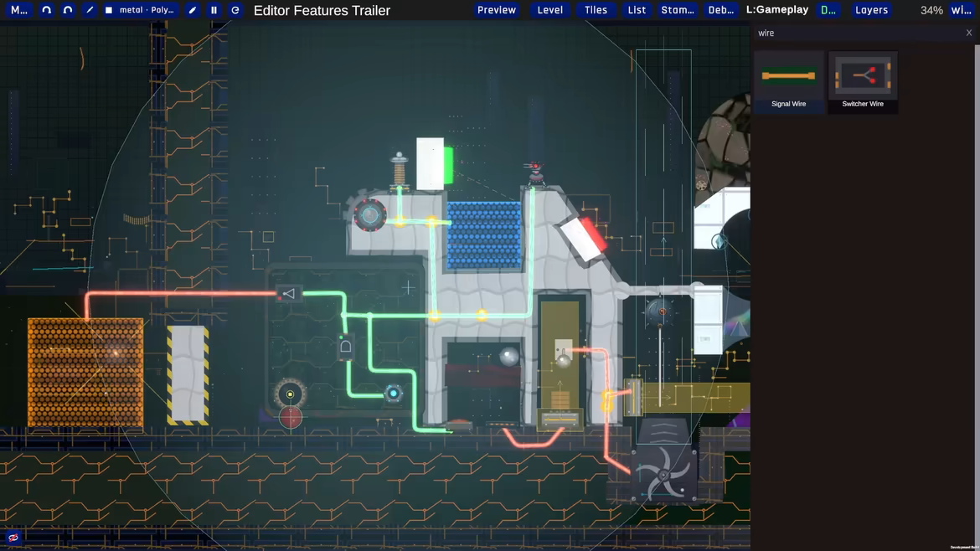The height and width of the screenshot is (551, 980).
Task: Select the Signal Wire item
Action: click(x=789, y=82)
